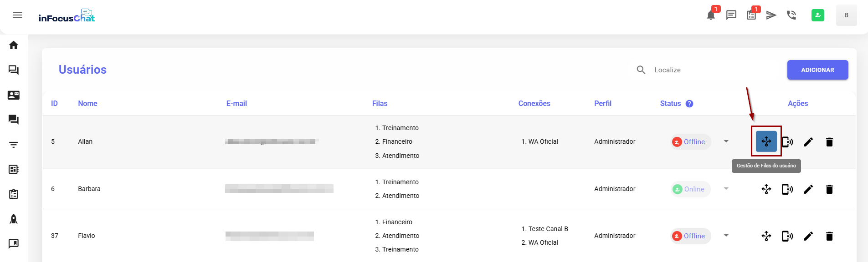Open the user avatar menu B
This screenshot has height=262, width=868.
point(846,15)
